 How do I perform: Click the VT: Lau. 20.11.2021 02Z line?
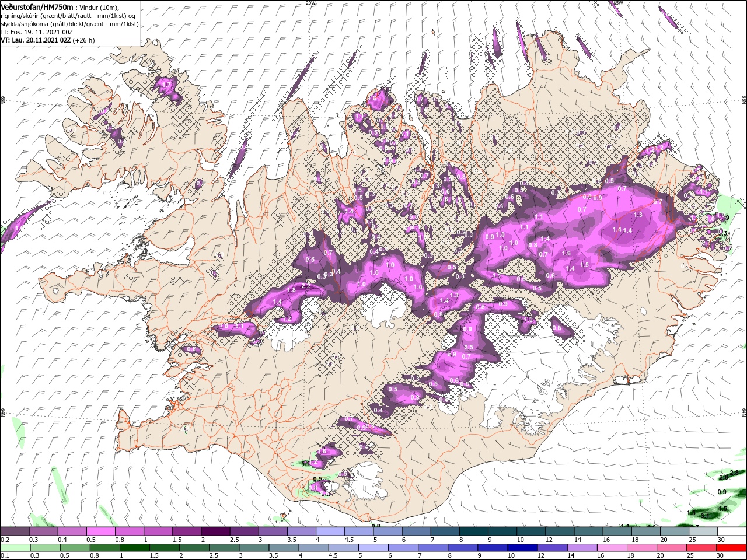(x=47, y=40)
